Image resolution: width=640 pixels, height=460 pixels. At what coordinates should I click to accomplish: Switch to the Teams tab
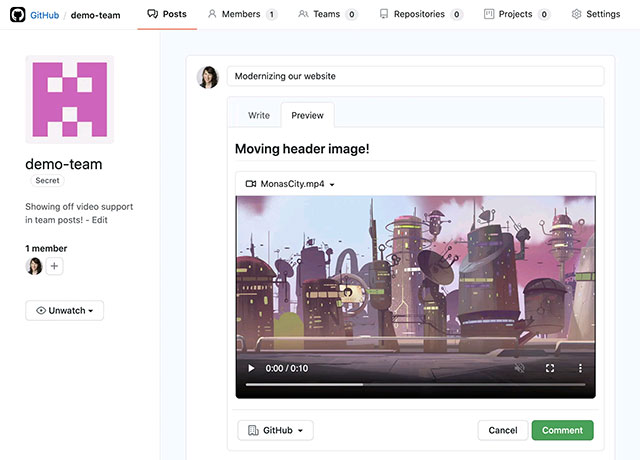click(327, 14)
